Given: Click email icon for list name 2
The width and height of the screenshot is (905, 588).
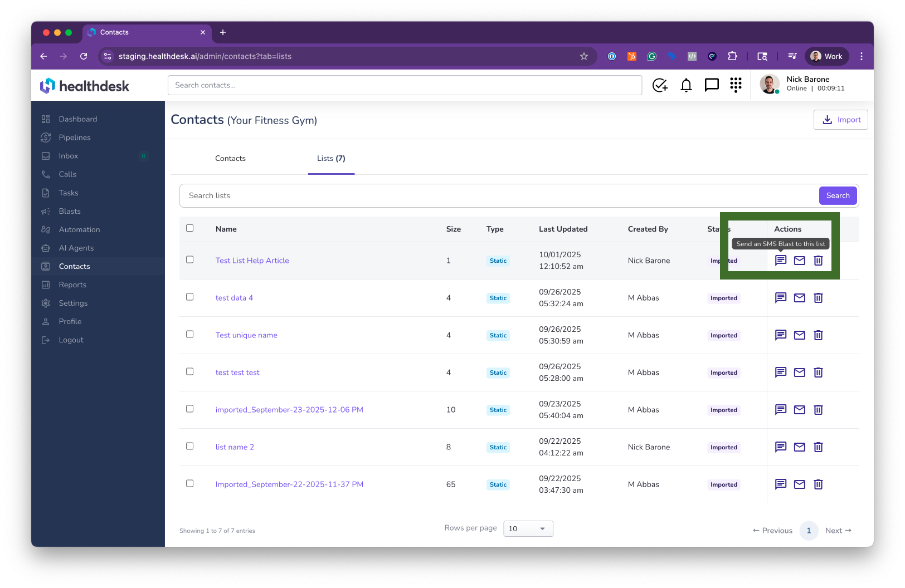Looking at the screenshot, I should pos(800,447).
